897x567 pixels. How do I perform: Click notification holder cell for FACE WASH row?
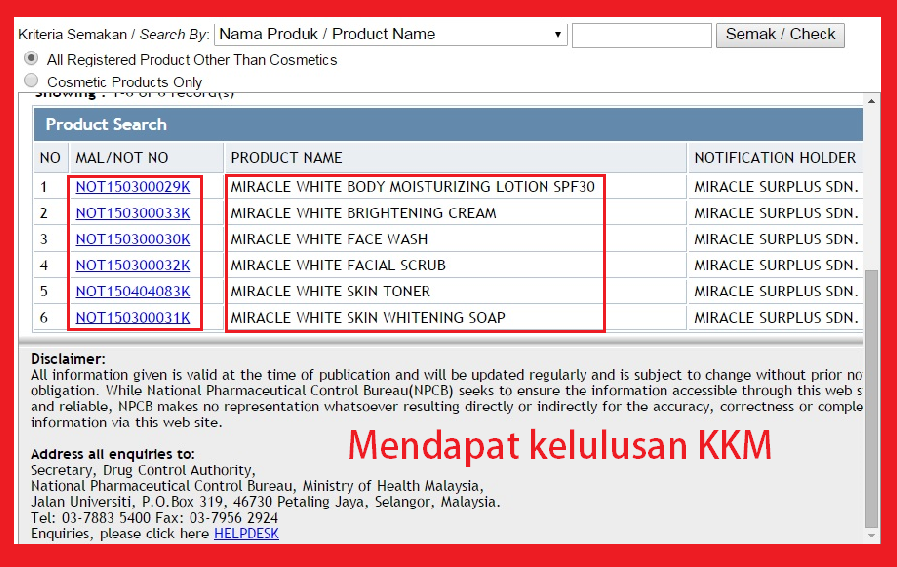776,239
